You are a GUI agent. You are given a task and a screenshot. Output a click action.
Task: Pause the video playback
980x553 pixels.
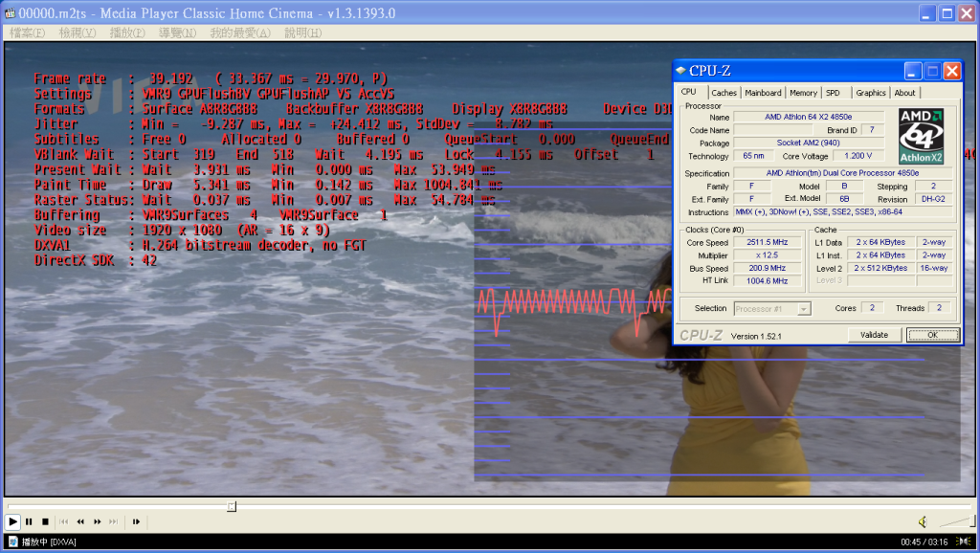pos(29,521)
